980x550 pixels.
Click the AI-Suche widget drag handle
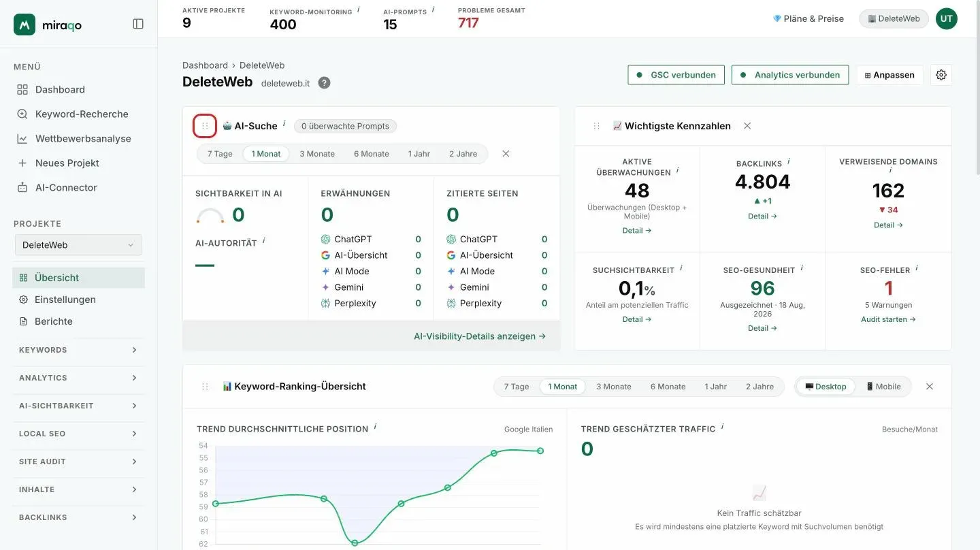coord(205,126)
